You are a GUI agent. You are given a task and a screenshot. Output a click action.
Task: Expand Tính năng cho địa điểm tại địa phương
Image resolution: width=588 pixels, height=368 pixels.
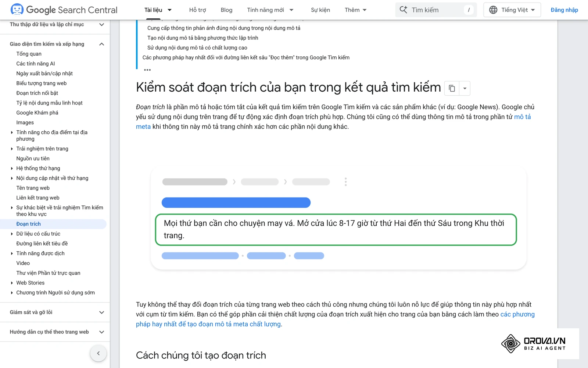12,132
